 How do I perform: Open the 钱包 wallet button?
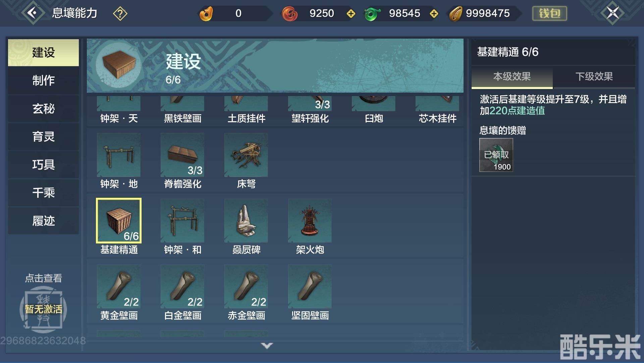549,13
